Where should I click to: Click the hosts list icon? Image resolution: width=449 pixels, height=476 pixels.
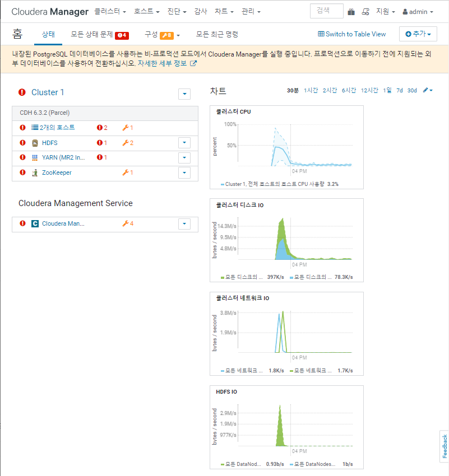[35, 128]
